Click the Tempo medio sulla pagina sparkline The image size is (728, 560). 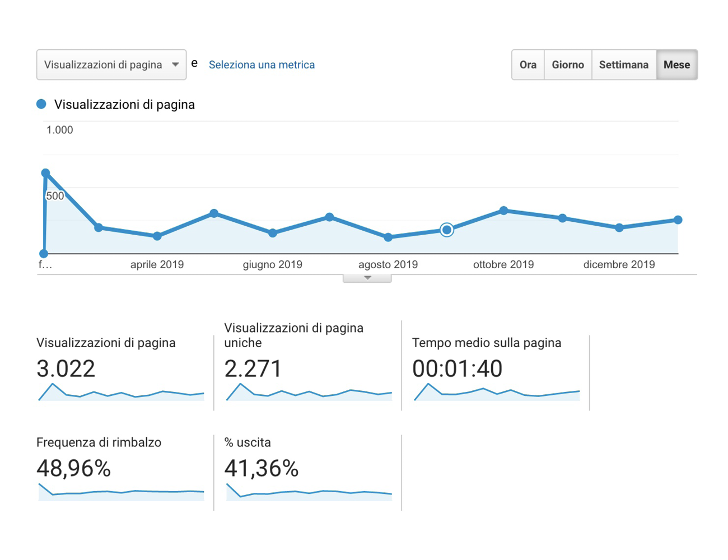pyautogui.click(x=496, y=393)
